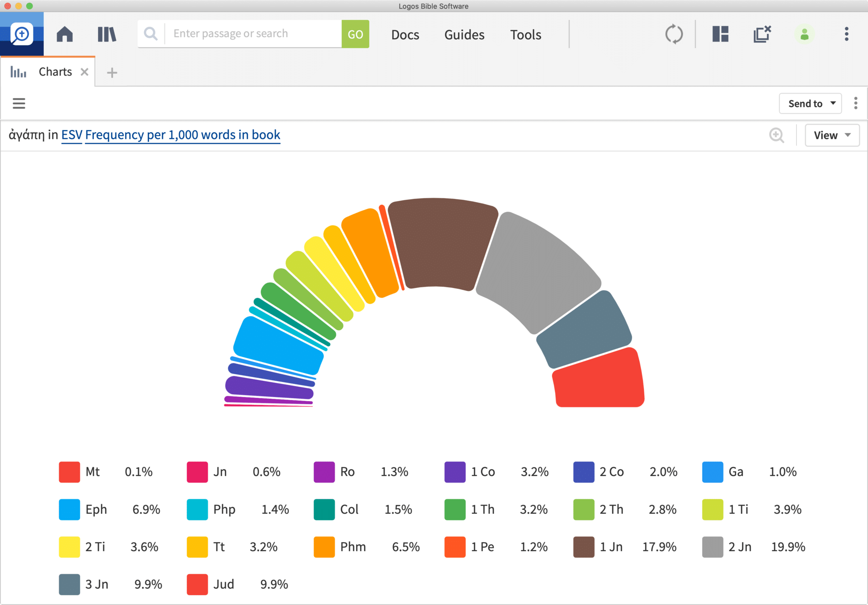Click the sync refresh icon
The width and height of the screenshot is (868, 605).
(x=674, y=34)
